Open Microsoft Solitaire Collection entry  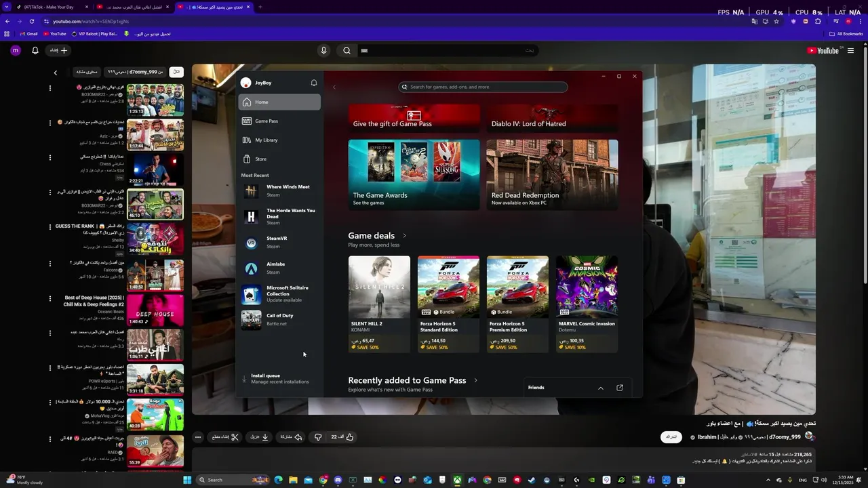point(279,294)
